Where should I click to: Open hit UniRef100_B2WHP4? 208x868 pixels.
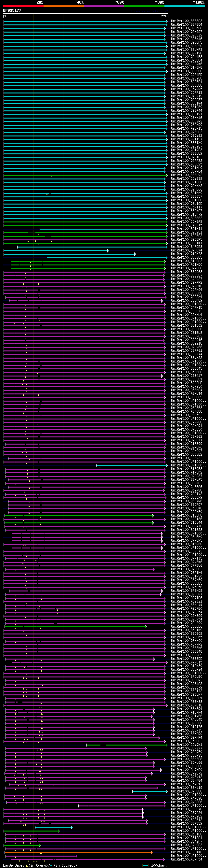187,738
